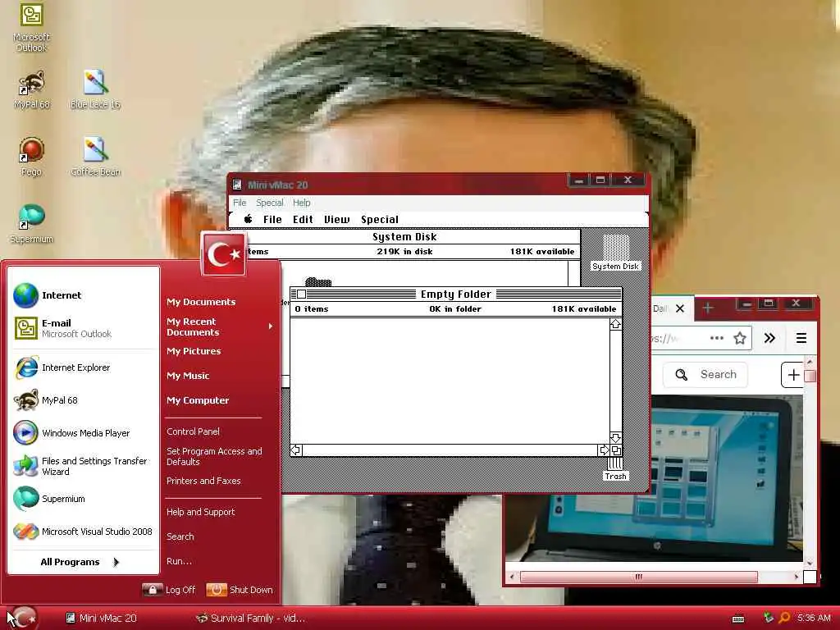Click Empty Folder scroll left arrow

(296, 450)
